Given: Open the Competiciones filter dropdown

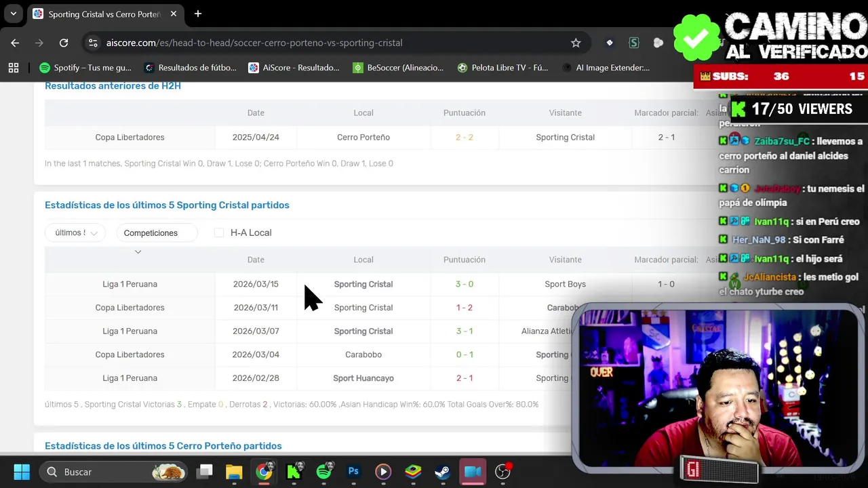Looking at the screenshot, I should click(x=157, y=232).
